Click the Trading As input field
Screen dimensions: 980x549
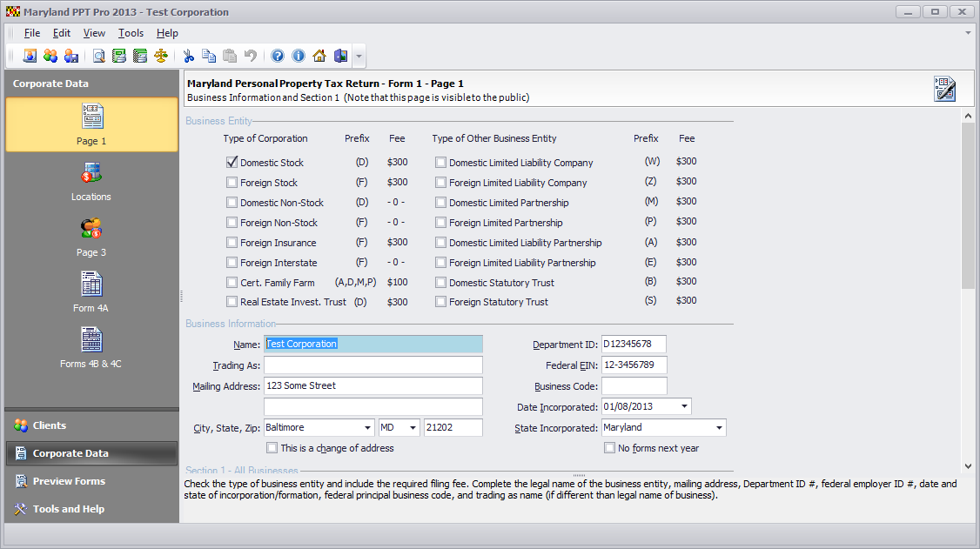[373, 365]
